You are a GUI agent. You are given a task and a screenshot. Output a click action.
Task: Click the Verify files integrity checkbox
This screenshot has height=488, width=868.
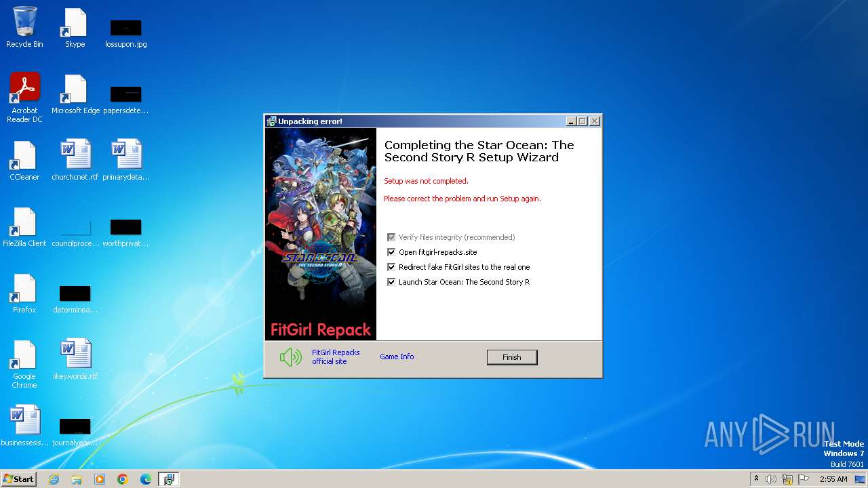tap(391, 237)
